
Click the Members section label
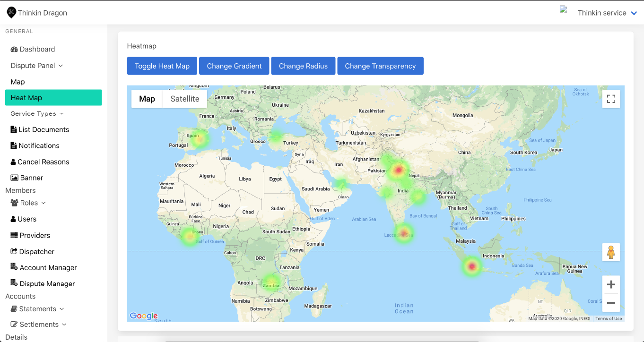click(x=20, y=190)
